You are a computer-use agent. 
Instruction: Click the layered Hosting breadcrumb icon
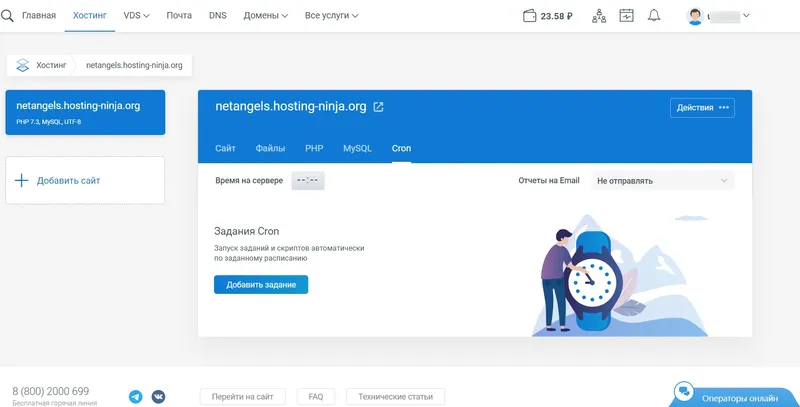pyautogui.click(x=22, y=65)
